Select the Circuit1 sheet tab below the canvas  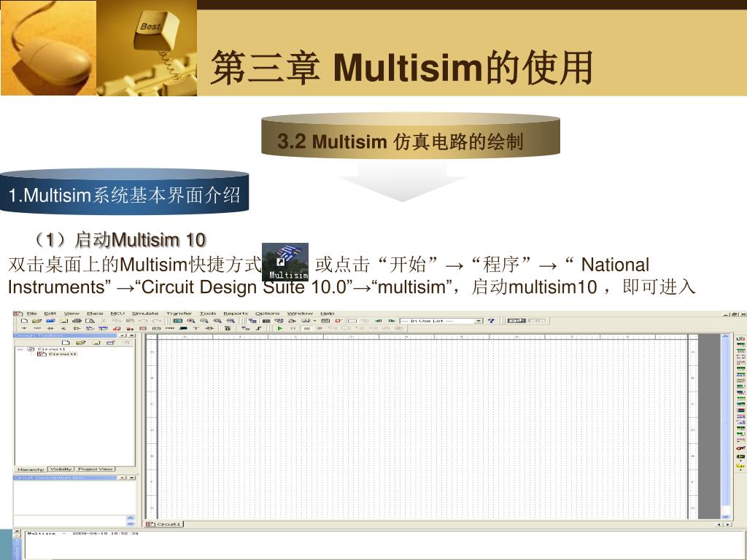[164, 524]
